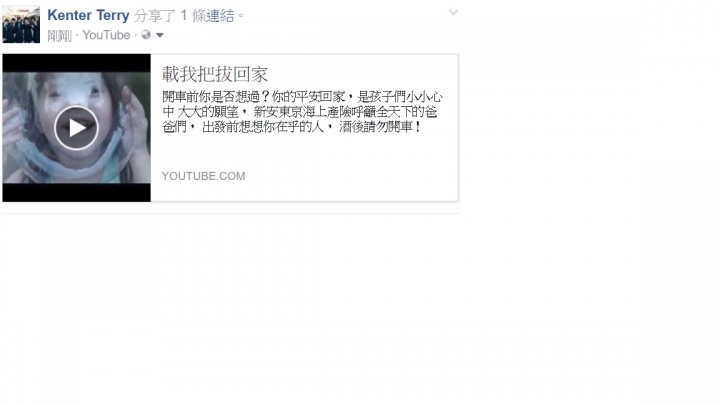Open Kenter Terry's profile picture
Viewport: 720px width, 405px height.
21,24
